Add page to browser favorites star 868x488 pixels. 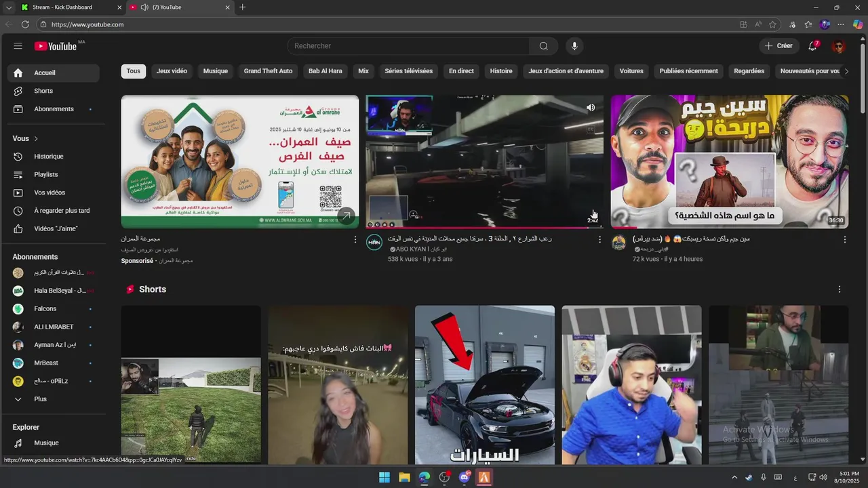click(772, 24)
